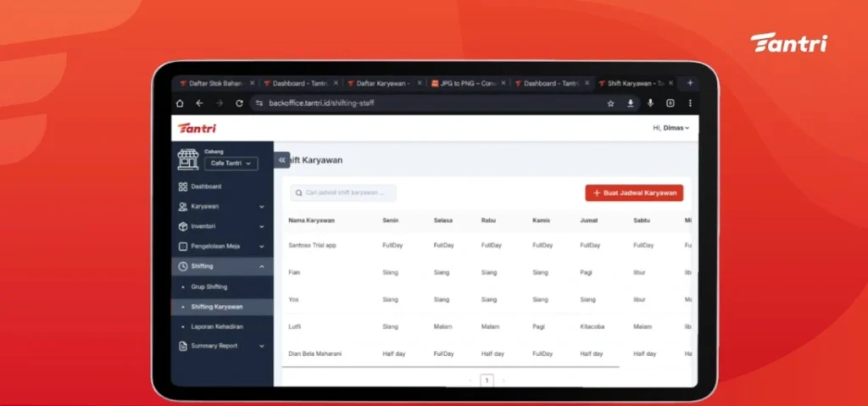This screenshot has height=406, width=868.
Task: Expand the Inventori sidebar menu
Action: click(x=222, y=226)
